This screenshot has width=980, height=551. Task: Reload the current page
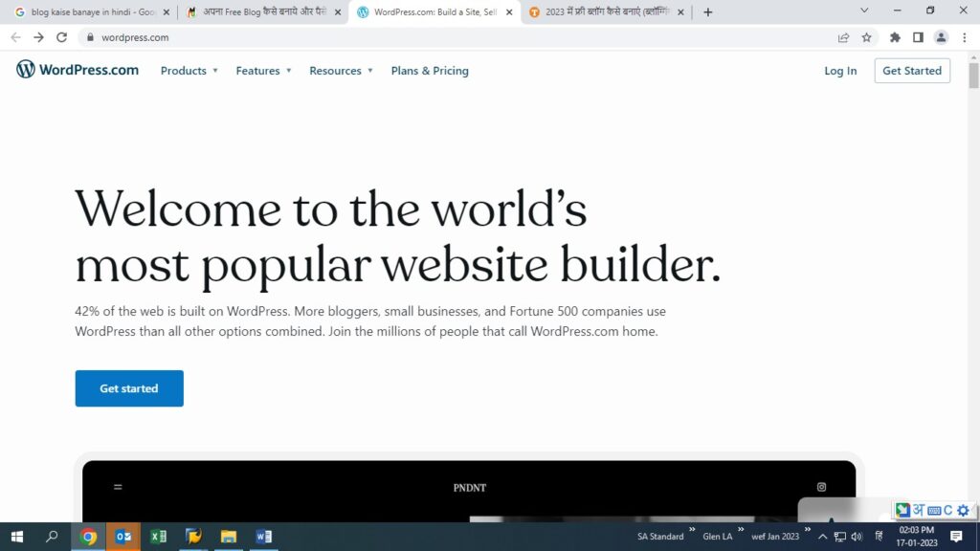click(x=62, y=37)
